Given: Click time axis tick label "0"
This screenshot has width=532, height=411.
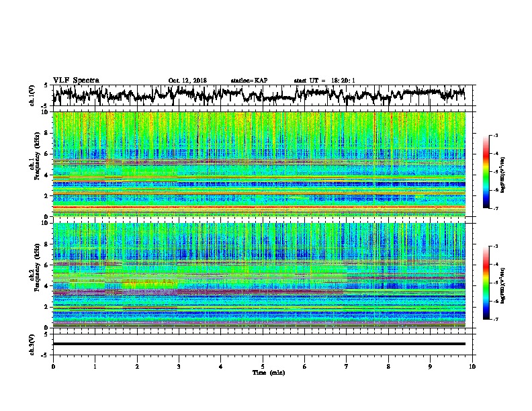Looking at the screenshot, I should 53,367.
